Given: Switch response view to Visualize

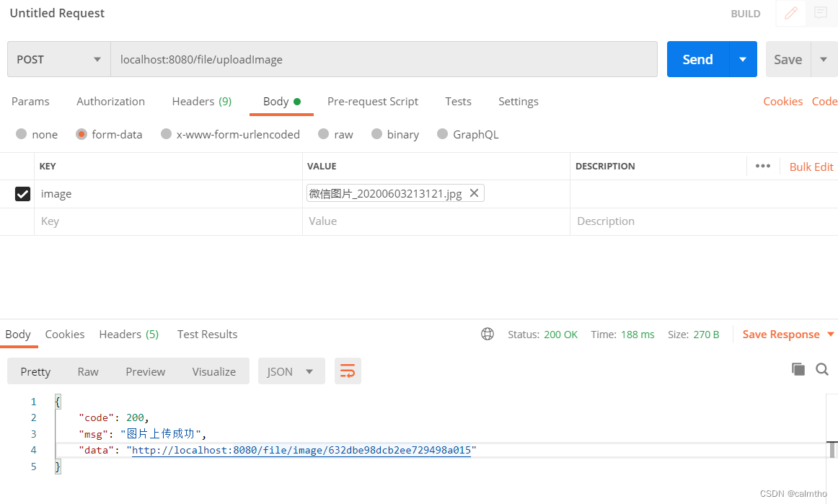Looking at the screenshot, I should coord(213,371).
